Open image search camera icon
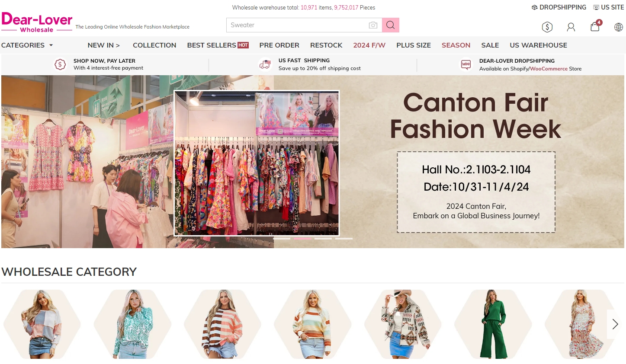The image size is (626, 364). (373, 25)
